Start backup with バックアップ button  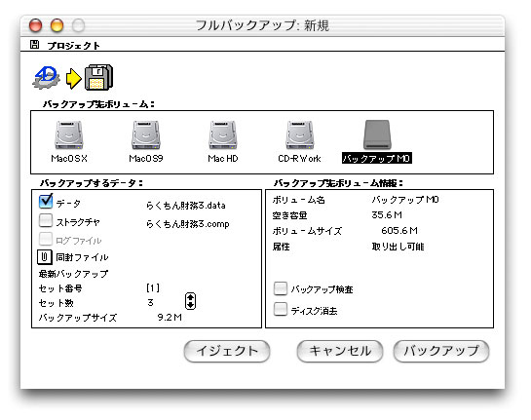pos(441,351)
